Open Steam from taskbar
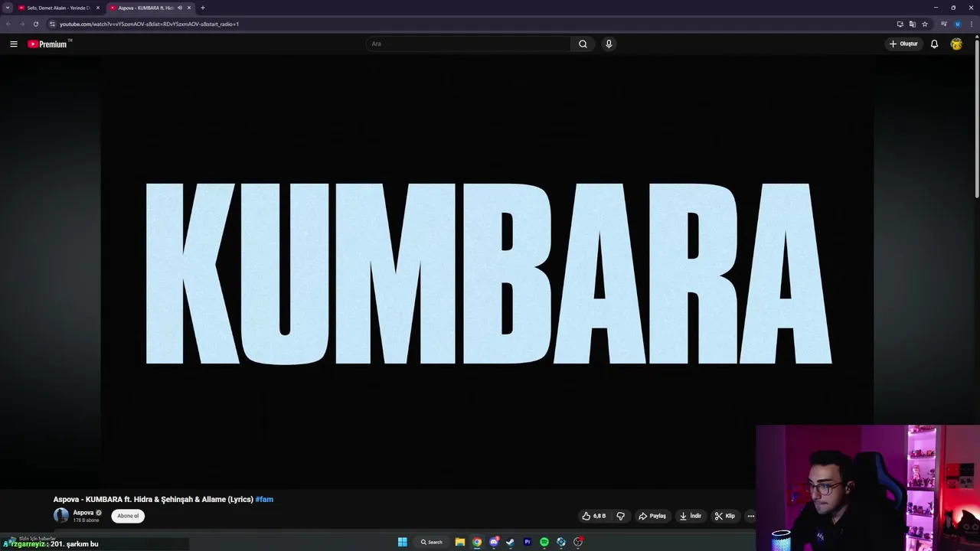Viewport: 980px width, 551px height. click(511, 542)
